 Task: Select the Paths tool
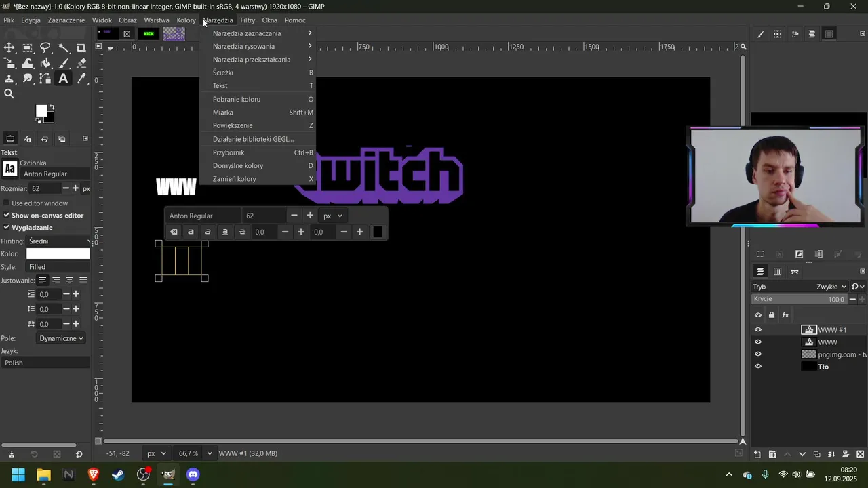(45, 79)
